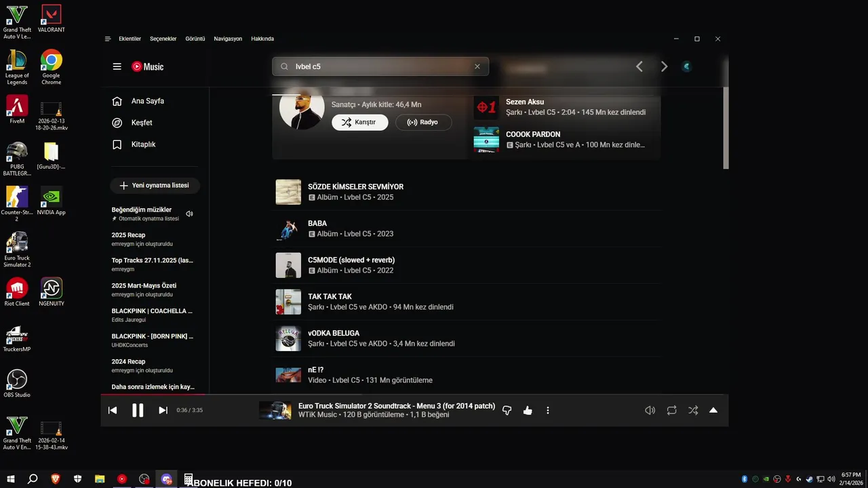
Task: Go back with the left arrow
Action: 639,66
